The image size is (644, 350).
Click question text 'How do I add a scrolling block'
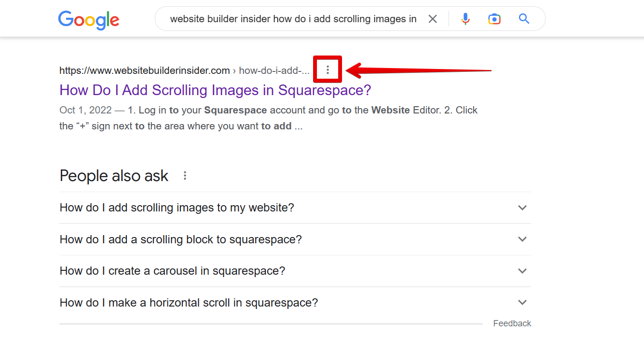pos(180,239)
